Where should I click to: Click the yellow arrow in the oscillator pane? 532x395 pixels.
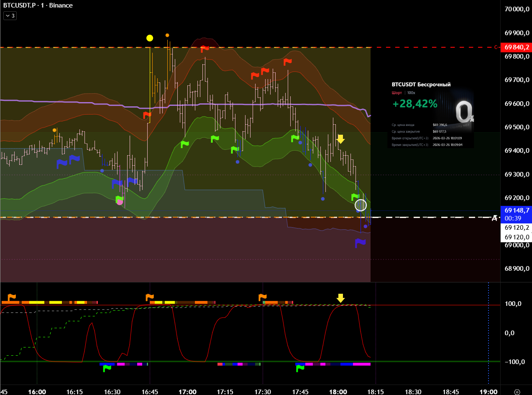(341, 298)
